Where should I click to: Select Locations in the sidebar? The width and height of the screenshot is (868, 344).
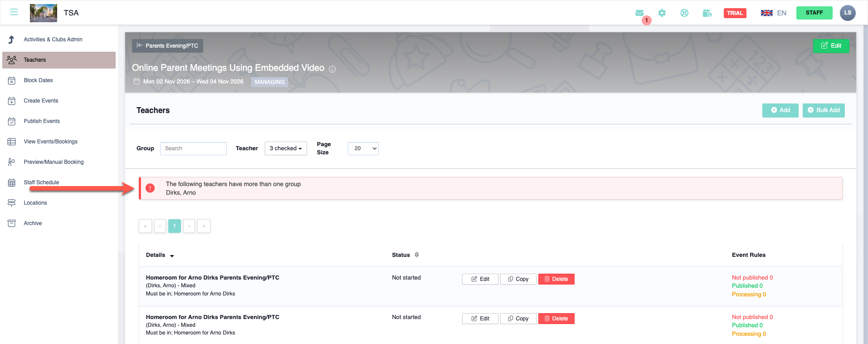click(x=35, y=203)
